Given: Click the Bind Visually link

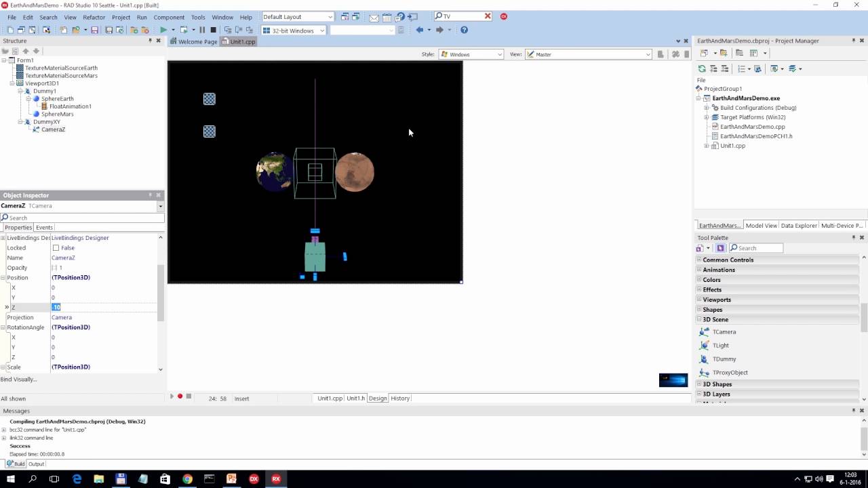Looking at the screenshot, I should [x=19, y=380].
